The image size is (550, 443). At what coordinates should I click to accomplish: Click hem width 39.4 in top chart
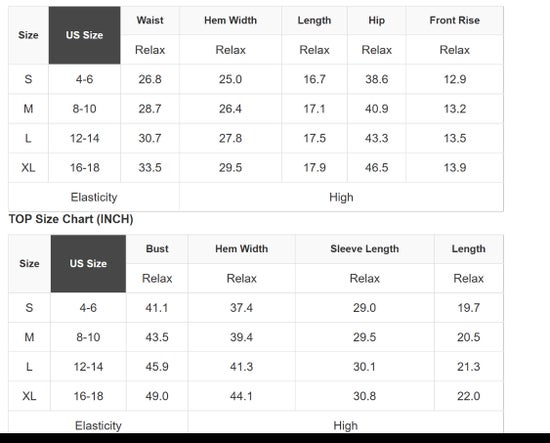(241, 337)
